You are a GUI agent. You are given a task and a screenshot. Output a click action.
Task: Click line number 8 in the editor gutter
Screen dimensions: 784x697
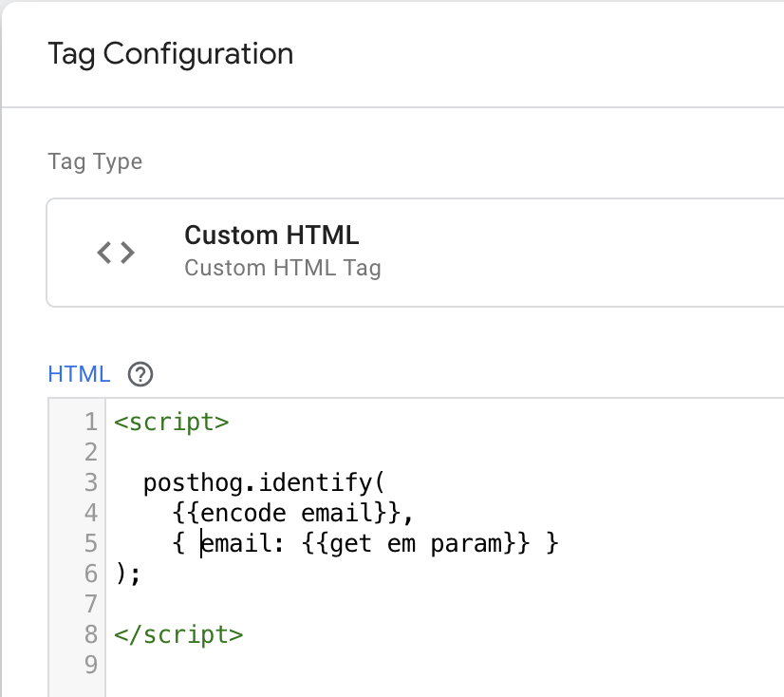[x=91, y=634]
